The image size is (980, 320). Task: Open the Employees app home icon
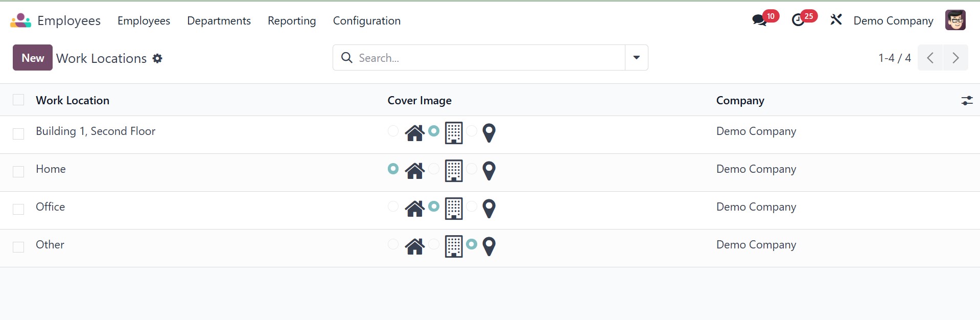tap(20, 20)
